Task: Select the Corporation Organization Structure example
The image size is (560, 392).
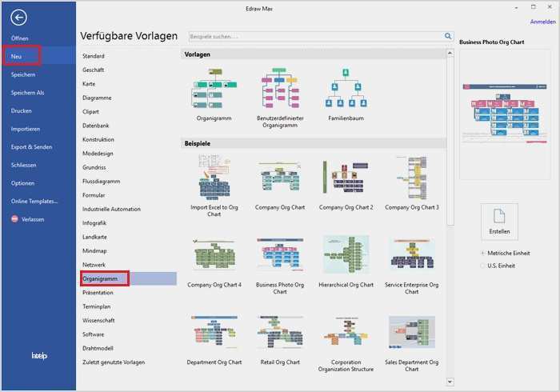Action: [346, 332]
